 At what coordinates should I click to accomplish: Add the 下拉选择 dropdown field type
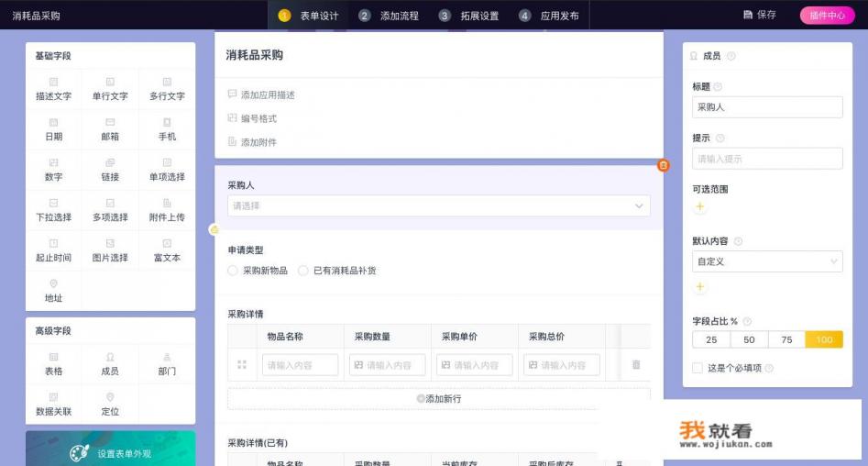pos(53,210)
